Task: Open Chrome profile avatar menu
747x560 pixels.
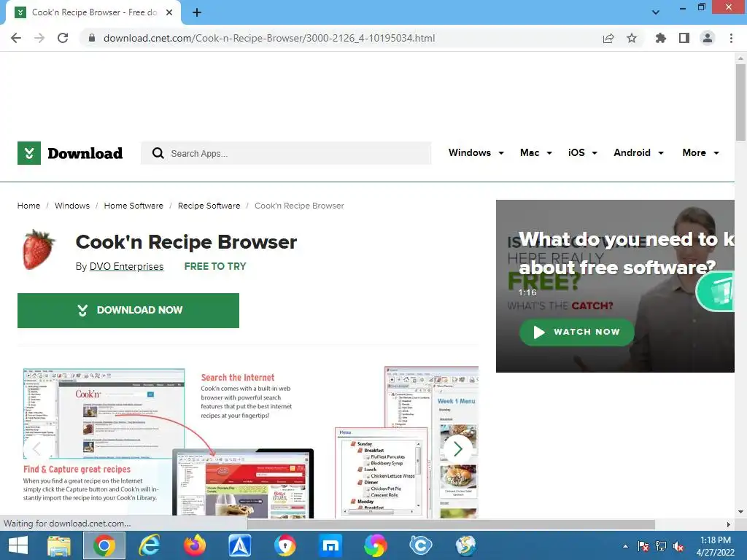Action: (x=708, y=38)
